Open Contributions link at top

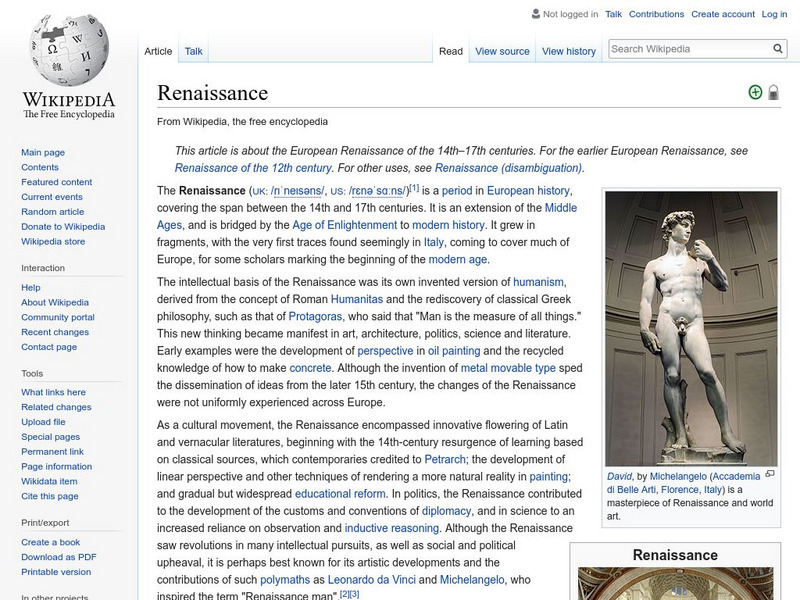tap(656, 14)
